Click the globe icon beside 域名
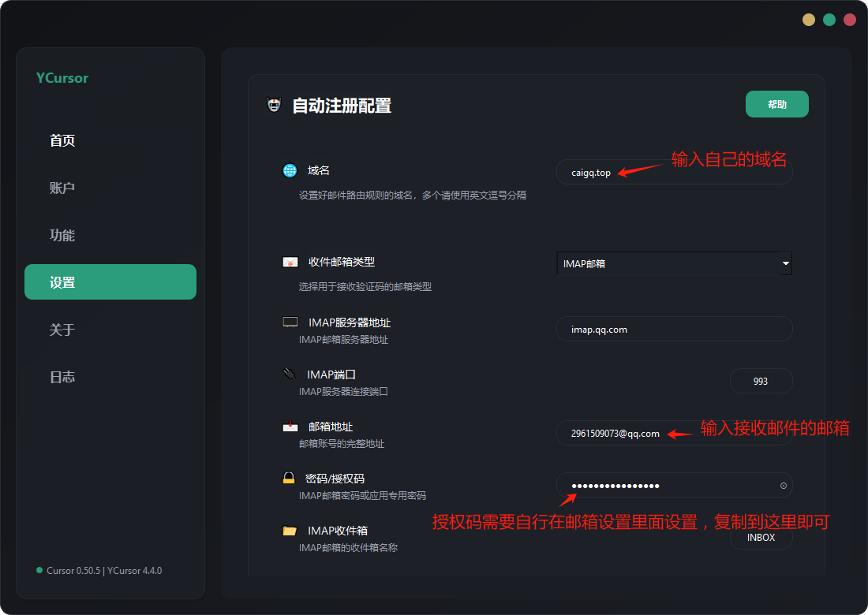Image resolution: width=868 pixels, height=615 pixels. [x=290, y=170]
